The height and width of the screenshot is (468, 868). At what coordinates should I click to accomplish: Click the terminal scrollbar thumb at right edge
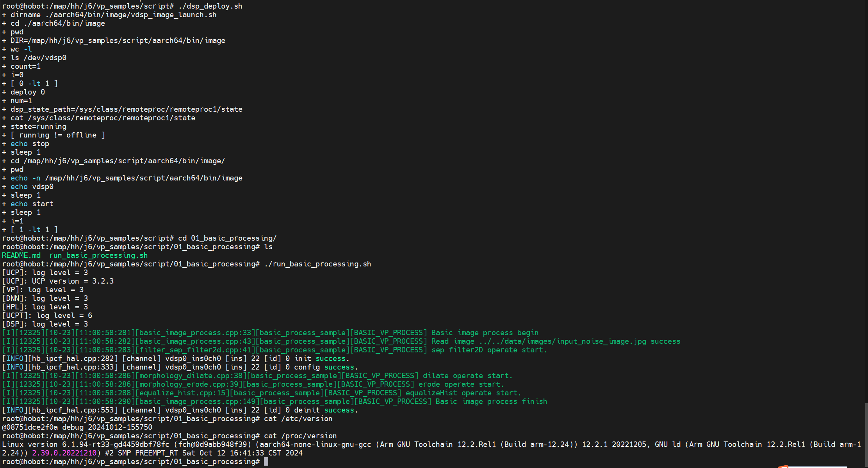[866, 434]
